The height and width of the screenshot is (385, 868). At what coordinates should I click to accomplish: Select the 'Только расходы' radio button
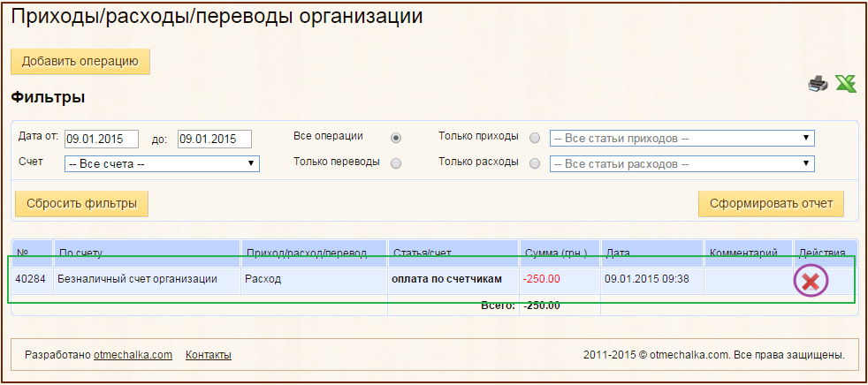[x=535, y=163]
